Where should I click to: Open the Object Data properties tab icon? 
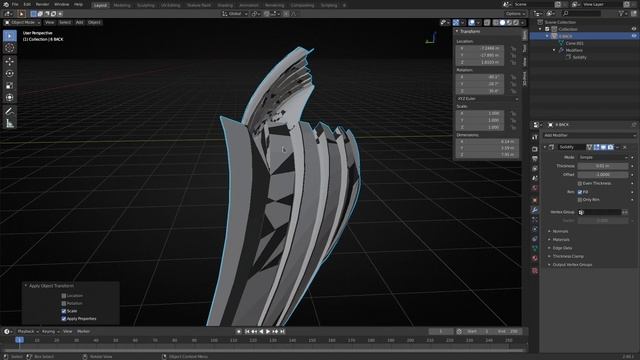tap(535, 249)
